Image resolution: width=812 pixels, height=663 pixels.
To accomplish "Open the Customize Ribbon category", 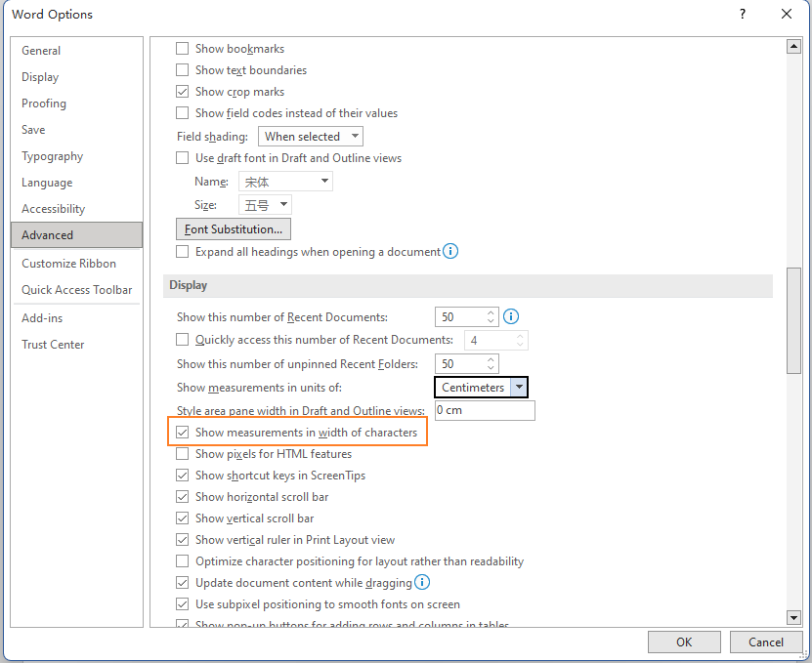I will [76, 264].
